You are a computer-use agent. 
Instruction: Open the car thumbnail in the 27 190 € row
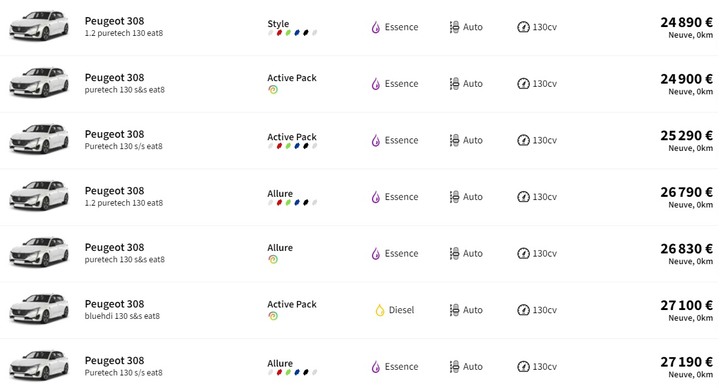39,366
